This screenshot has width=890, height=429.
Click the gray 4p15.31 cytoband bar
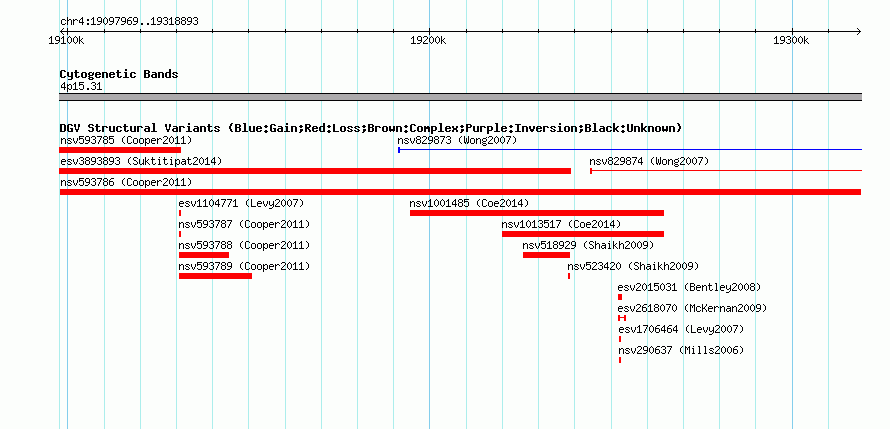click(x=460, y=97)
